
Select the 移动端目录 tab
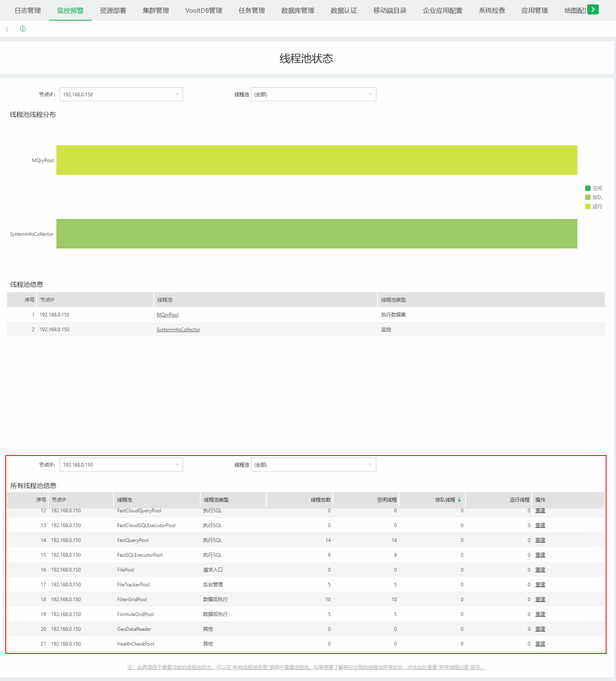tap(390, 10)
